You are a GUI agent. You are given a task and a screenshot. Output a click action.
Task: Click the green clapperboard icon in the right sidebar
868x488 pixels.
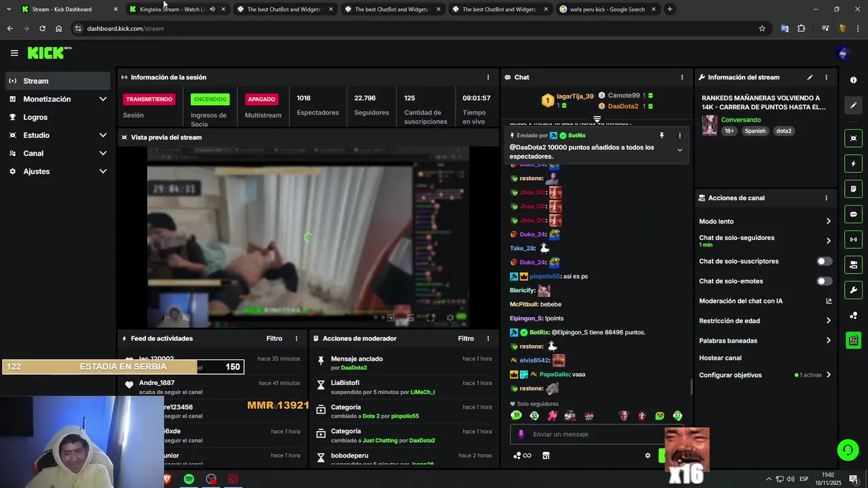tap(853, 340)
